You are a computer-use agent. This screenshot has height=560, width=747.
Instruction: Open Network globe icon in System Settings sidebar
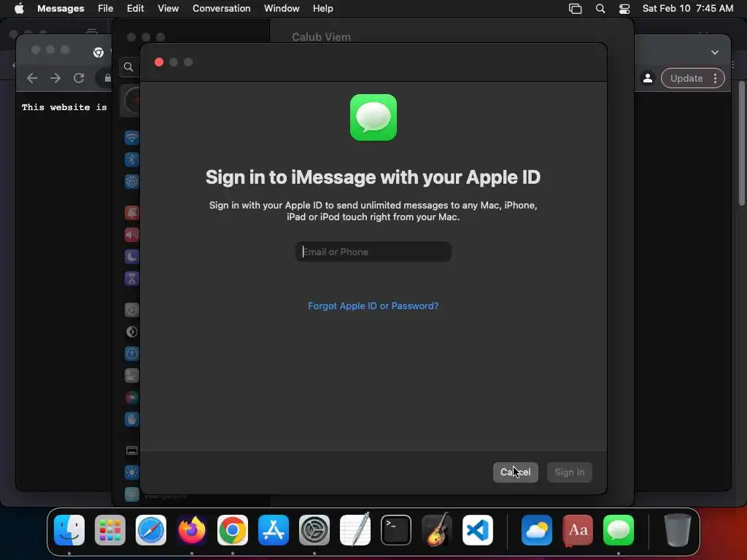point(132,182)
